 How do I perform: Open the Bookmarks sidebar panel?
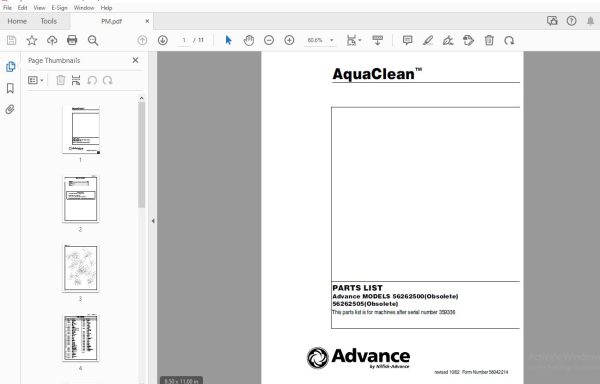[x=10, y=88]
